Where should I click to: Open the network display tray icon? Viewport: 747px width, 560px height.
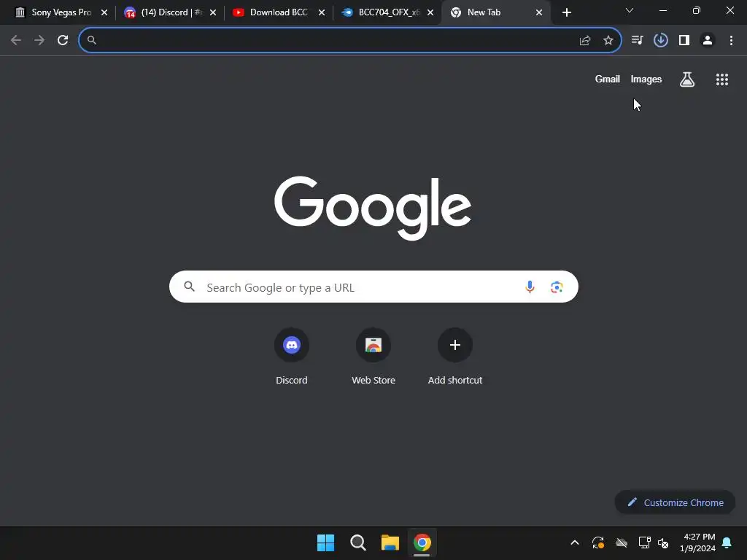point(645,542)
